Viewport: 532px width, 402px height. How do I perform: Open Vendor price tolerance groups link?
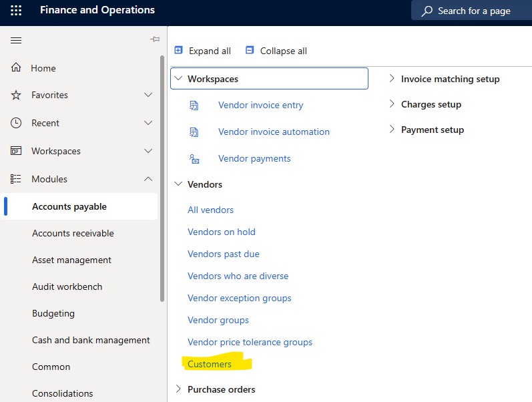(250, 343)
